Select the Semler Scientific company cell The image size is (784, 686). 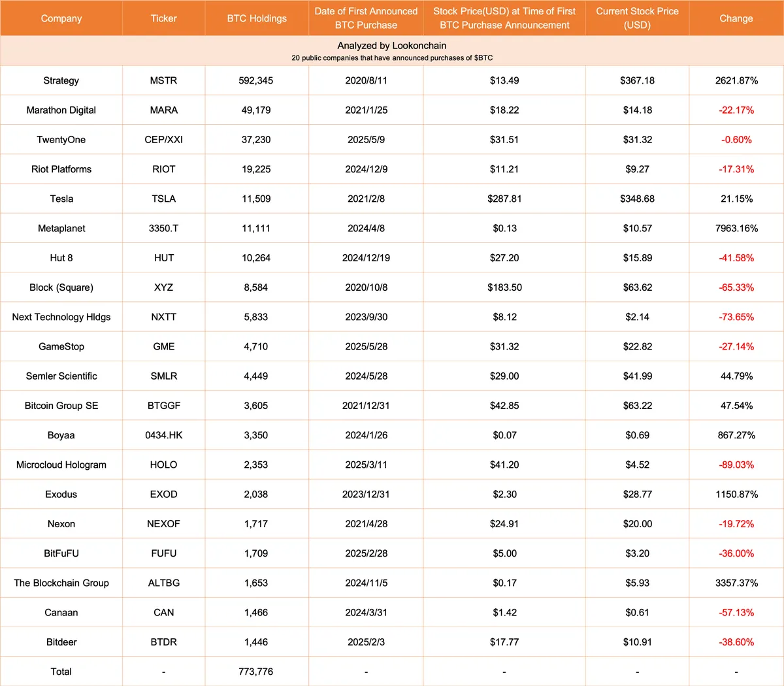click(x=61, y=376)
